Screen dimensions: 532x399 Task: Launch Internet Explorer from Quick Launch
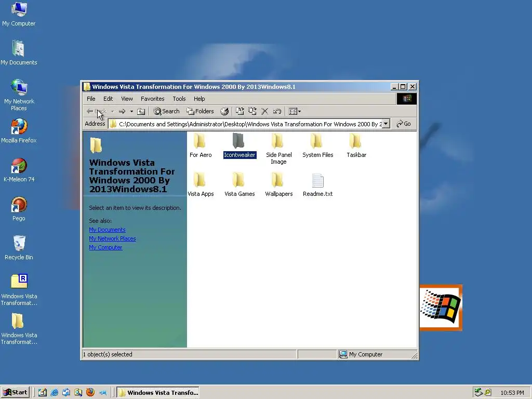[x=54, y=393]
